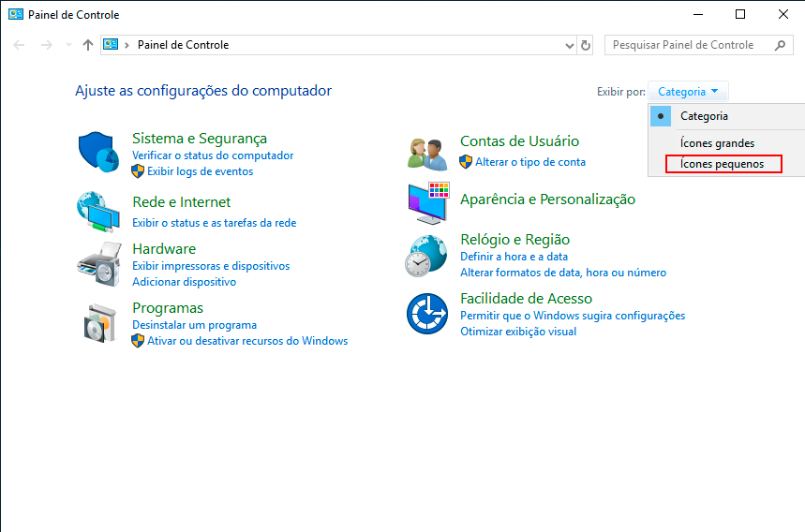
Task: Open Sistema e Segurança category link
Action: (x=200, y=139)
